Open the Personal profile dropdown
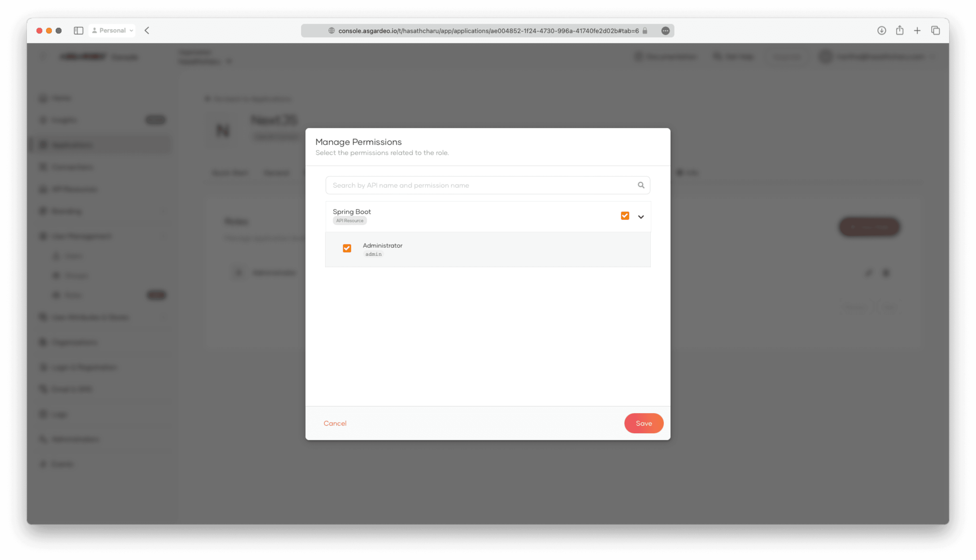Viewport: 976px width, 560px height. [x=112, y=30]
